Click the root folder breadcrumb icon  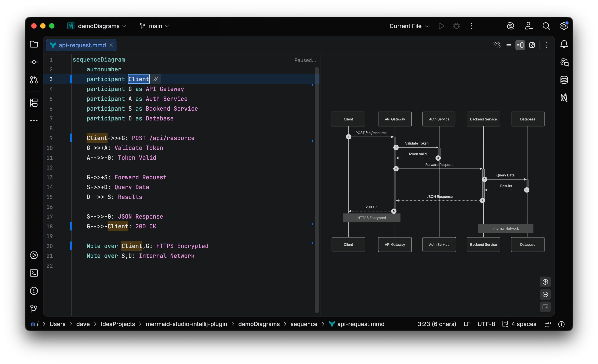click(33, 324)
